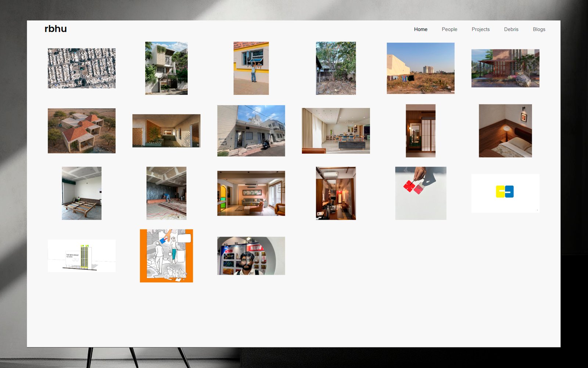The width and height of the screenshot is (588, 368).
Task: Open the hand holding red squares image
Action: [421, 193]
